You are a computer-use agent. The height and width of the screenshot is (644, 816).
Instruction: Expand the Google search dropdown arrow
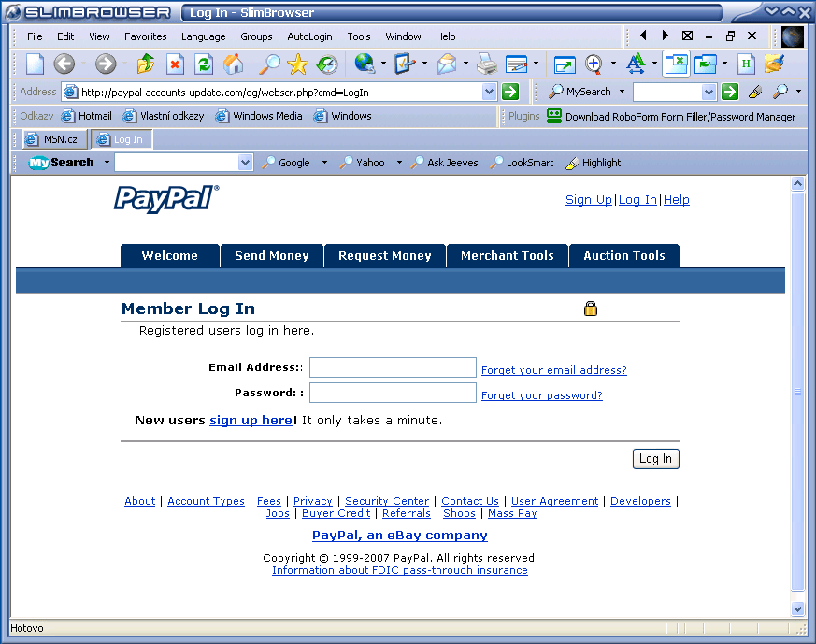(x=324, y=163)
